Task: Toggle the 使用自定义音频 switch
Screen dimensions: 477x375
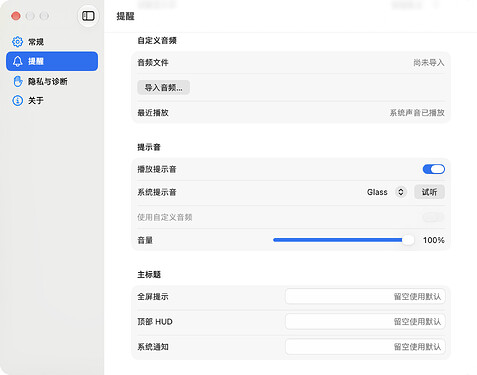Action: tap(434, 217)
